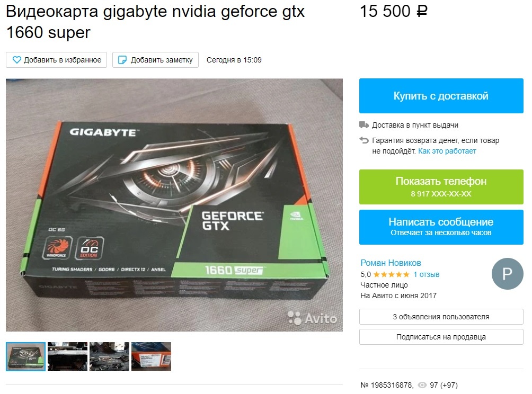This screenshot has width=532, height=394.
Task: Click the delivery truck icon
Action: pos(364,125)
